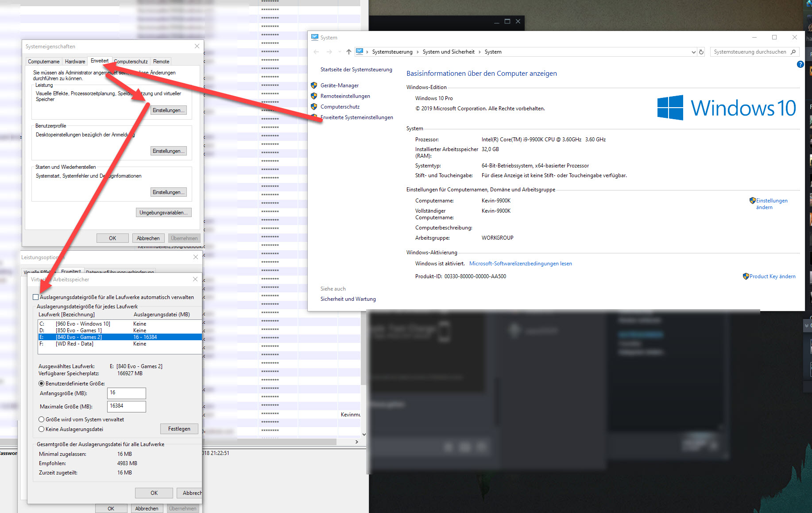Click the computer icon in address bar
This screenshot has height=513, width=812.
click(360, 52)
